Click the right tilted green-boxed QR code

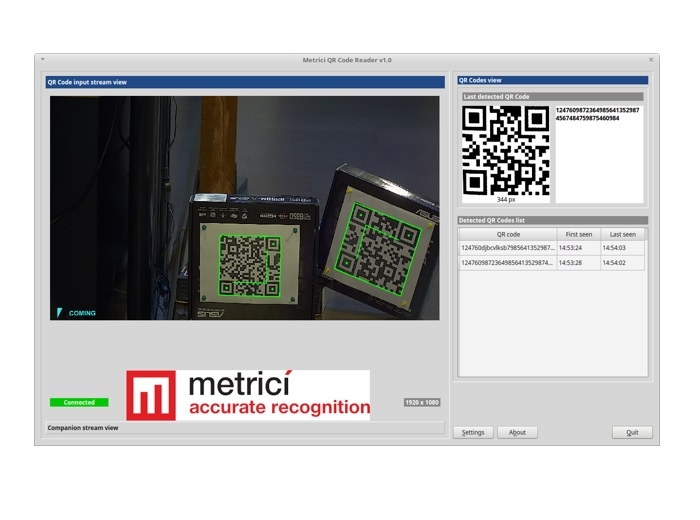(380, 248)
